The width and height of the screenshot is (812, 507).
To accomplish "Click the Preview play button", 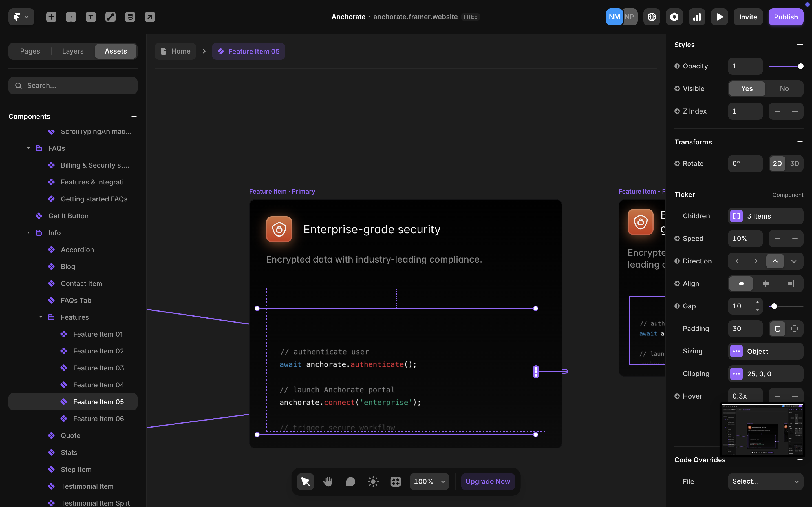I will [719, 17].
